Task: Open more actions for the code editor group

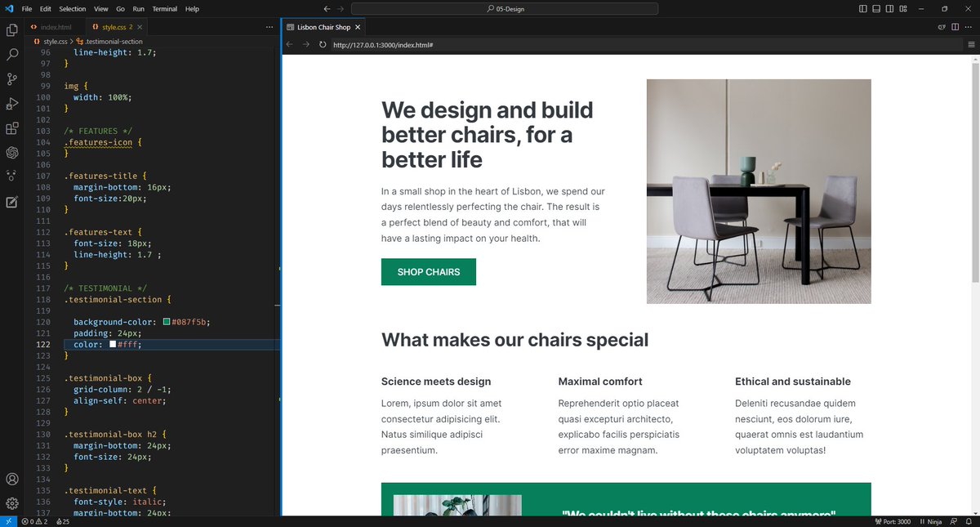Action: (269, 27)
